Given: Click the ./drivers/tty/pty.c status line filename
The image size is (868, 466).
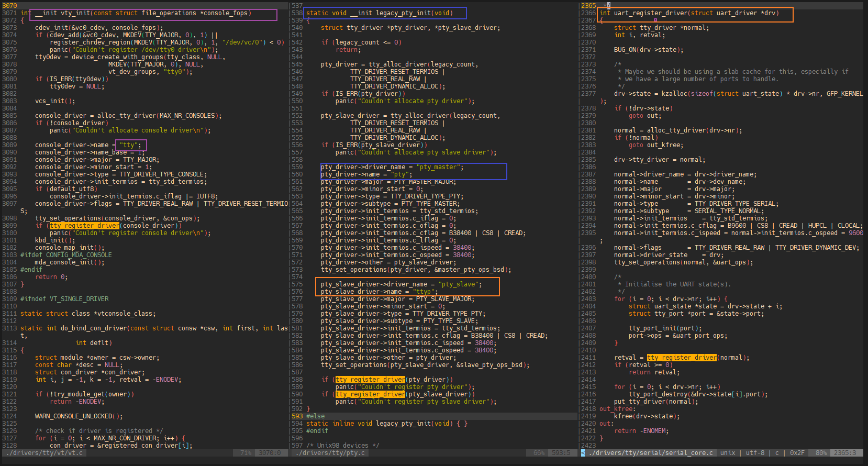Looking at the screenshot, I should (x=331, y=453).
